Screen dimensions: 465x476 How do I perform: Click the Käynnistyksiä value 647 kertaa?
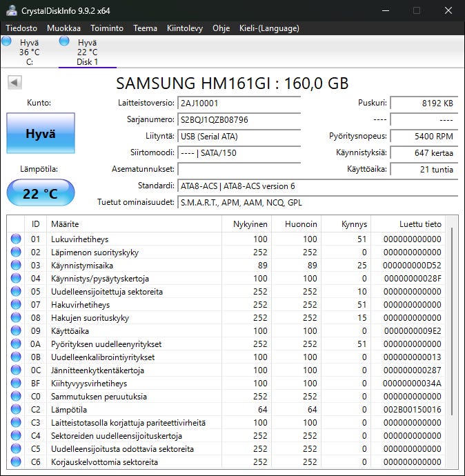pyautogui.click(x=424, y=152)
